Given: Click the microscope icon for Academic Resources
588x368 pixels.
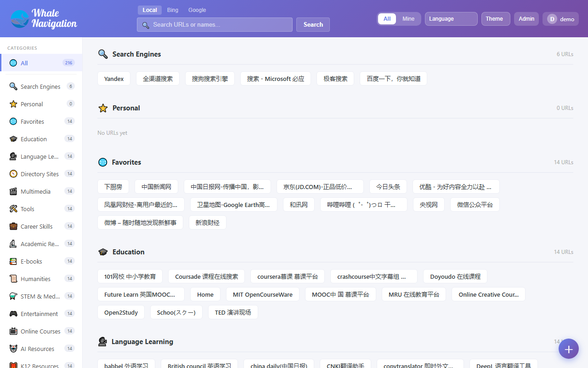Looking at the screenshot, I should pos(13,244).
